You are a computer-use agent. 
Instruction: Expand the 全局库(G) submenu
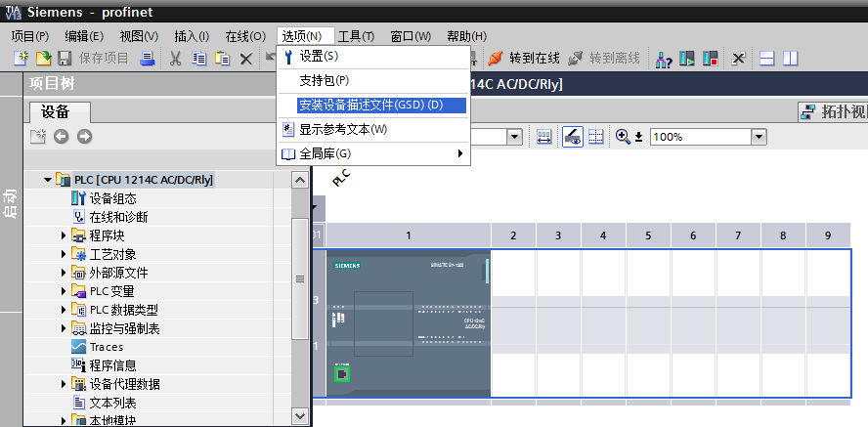[x=459, y=153]
